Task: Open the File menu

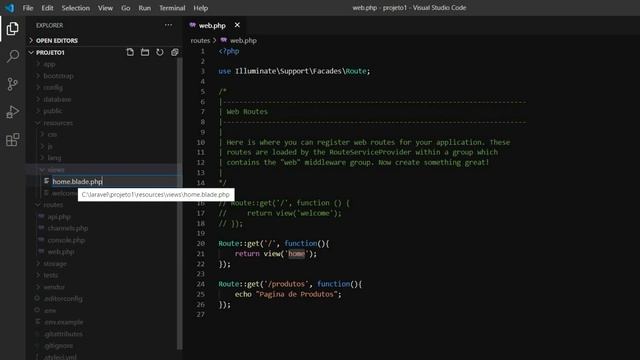Action: 28,8
